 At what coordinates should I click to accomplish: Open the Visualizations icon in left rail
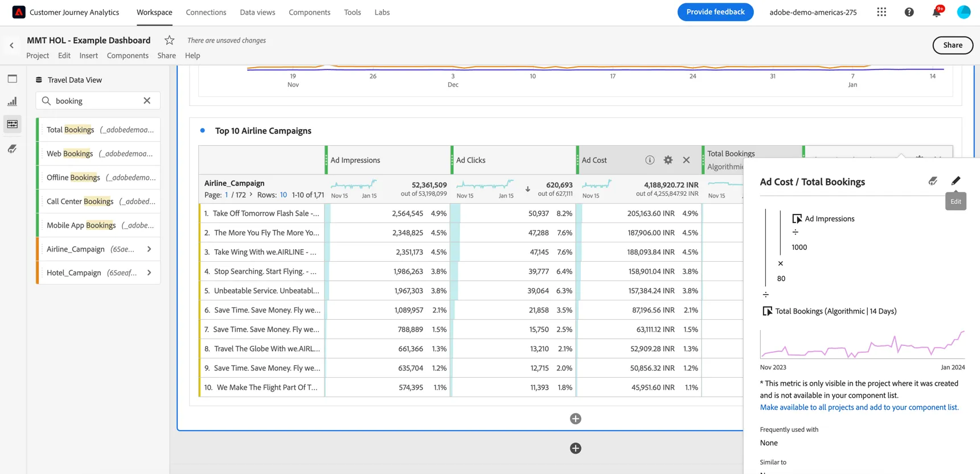click(x=13, y=101)
